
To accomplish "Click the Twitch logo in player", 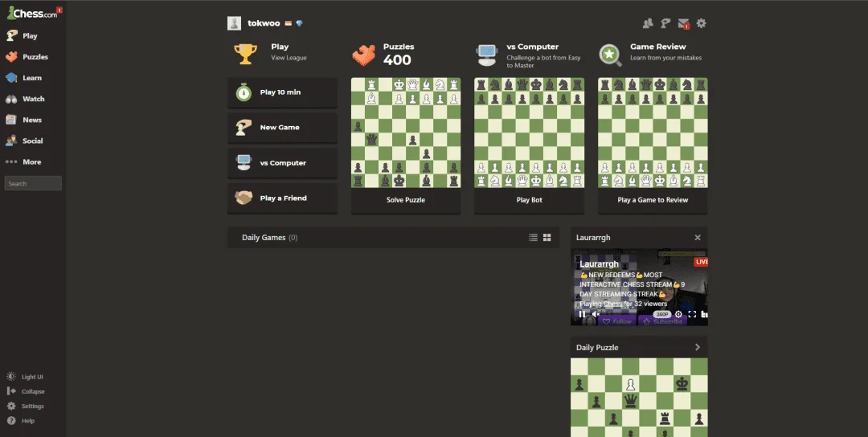I will tap(704, 314).
